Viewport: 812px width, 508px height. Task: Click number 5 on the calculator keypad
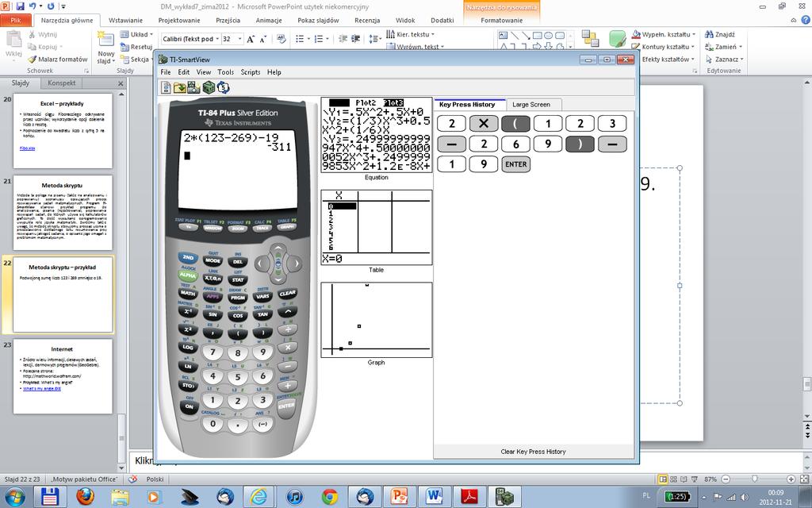[238, 377]
